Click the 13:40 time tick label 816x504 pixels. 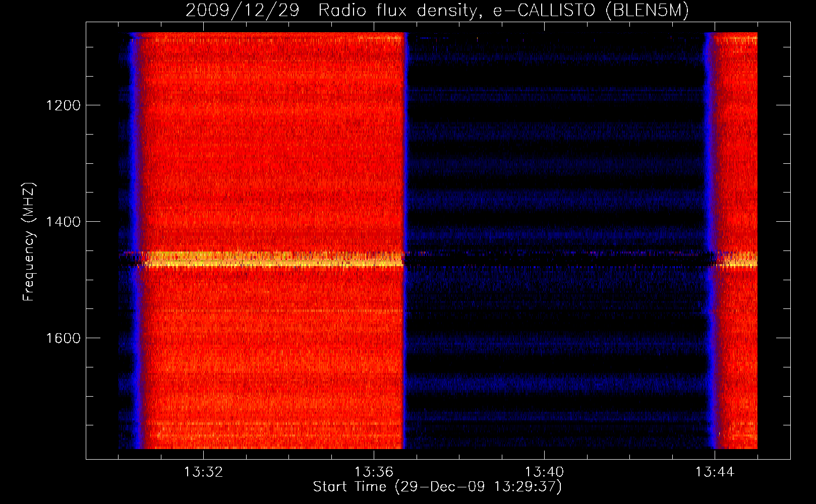544,472
